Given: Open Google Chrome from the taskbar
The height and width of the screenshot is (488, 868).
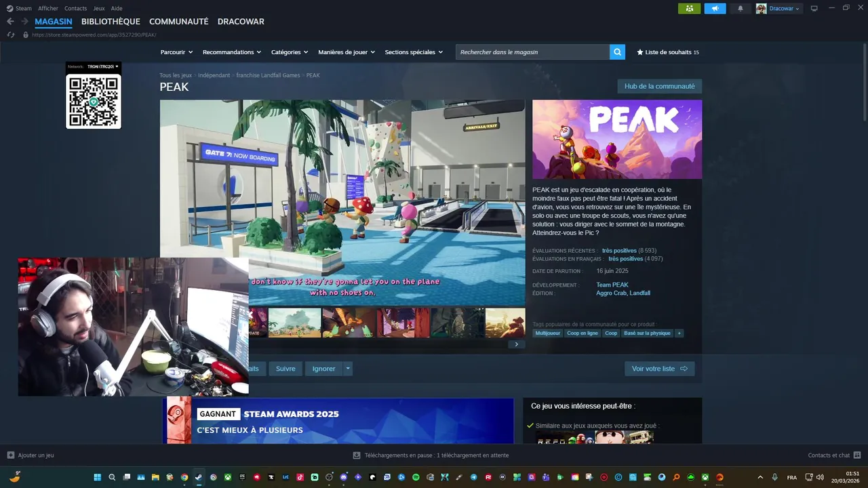Looking at the screenshot, I should (184, 477).
